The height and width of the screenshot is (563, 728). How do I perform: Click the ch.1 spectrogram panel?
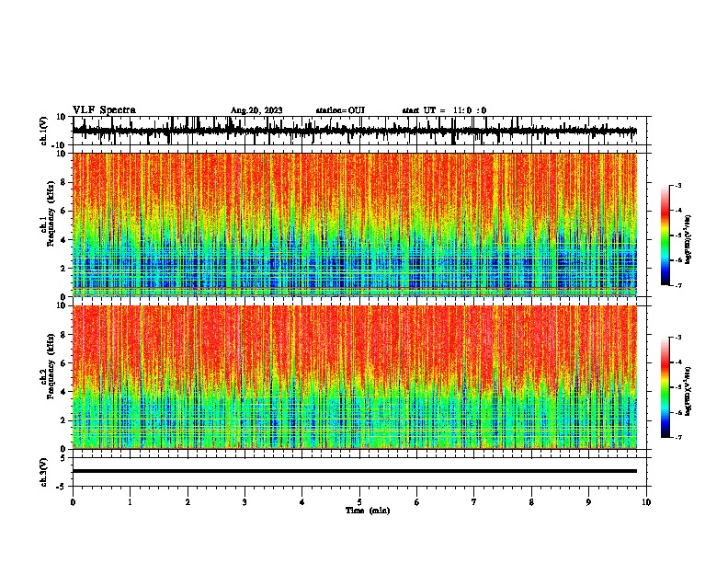[x=355, y=224]
